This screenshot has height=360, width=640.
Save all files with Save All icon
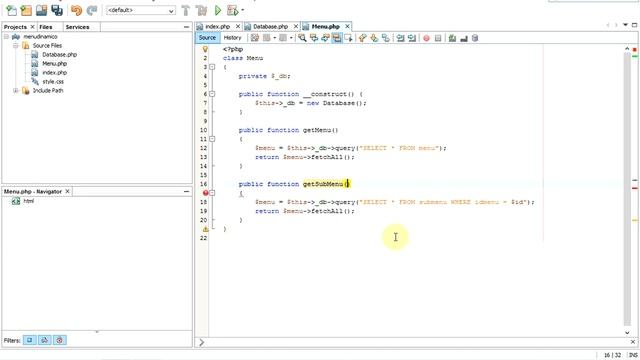click(57, 10)
